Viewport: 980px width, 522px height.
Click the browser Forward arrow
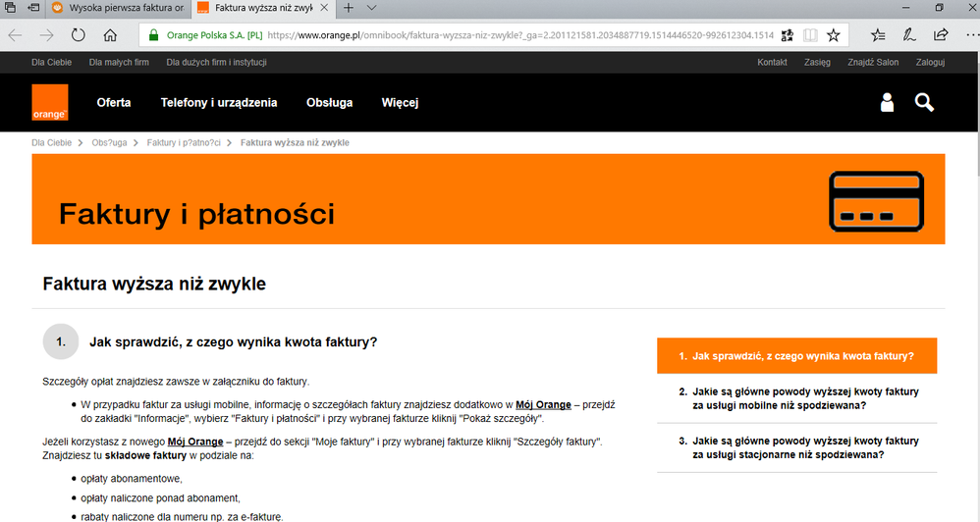(x=47, y=35)
